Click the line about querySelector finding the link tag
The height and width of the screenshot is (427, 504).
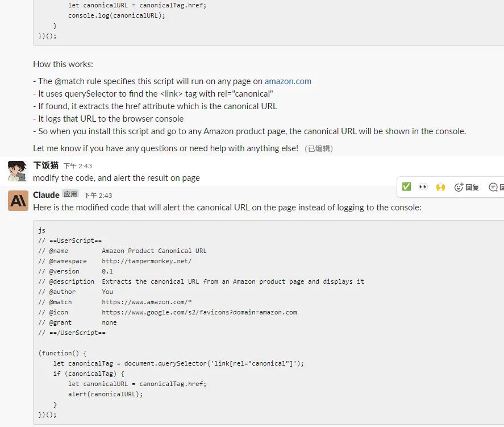153,94
